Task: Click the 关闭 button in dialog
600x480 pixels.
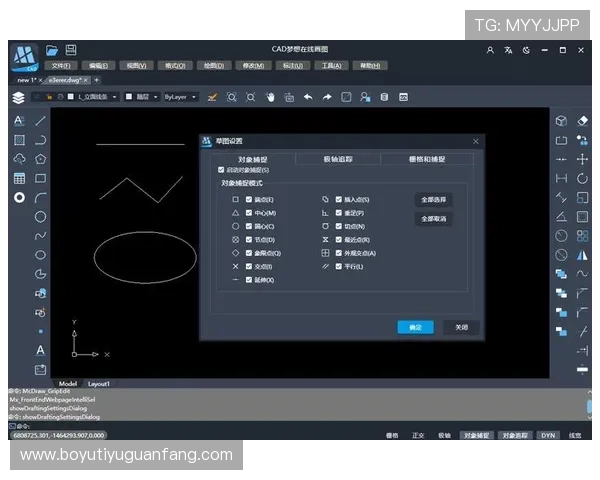Action: pyautogui.click(x=461, y=327)
